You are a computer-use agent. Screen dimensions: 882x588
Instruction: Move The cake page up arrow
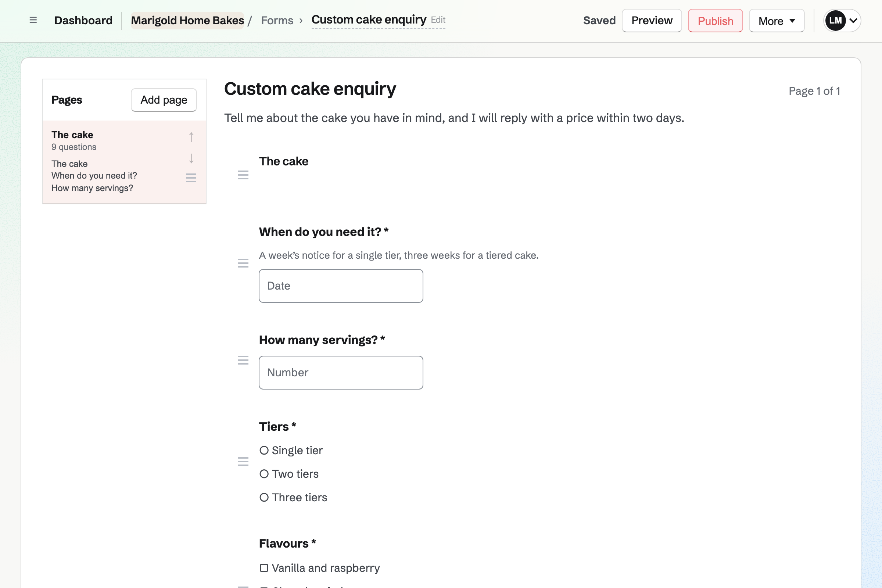coord(191,137)
